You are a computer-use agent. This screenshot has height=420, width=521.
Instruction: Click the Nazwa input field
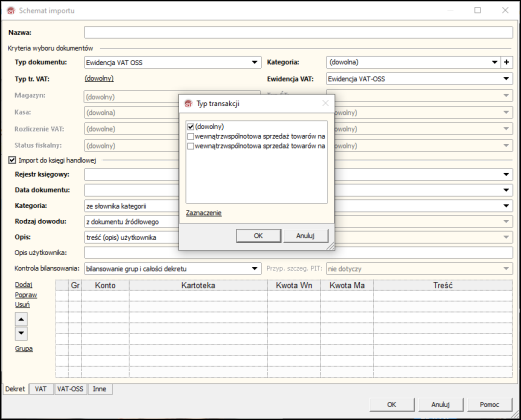click(298, 33)
